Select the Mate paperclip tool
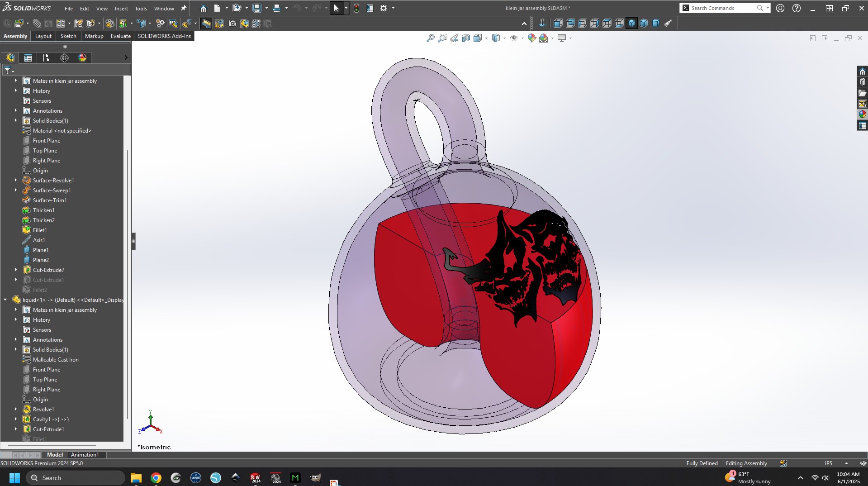The image size is (868, 486). (37, 24)
